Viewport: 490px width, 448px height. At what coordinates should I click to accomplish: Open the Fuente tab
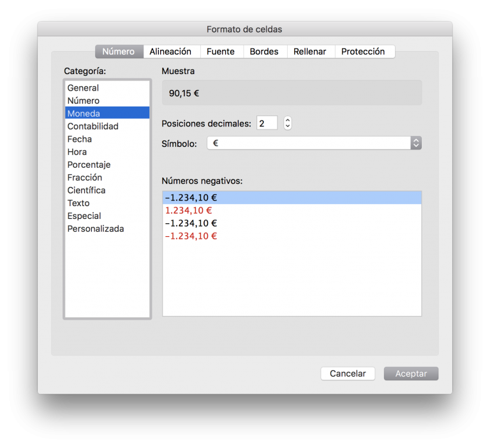[221, 52]
